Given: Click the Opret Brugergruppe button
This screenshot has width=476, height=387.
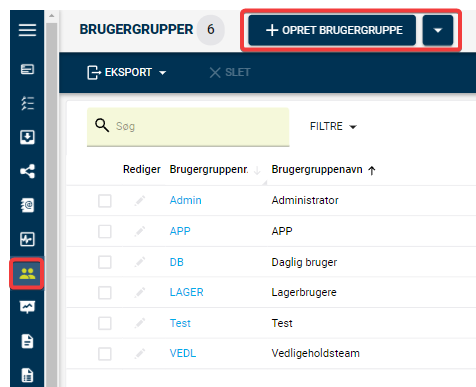Looking at the screenshot, I should [x=332, y=30].
